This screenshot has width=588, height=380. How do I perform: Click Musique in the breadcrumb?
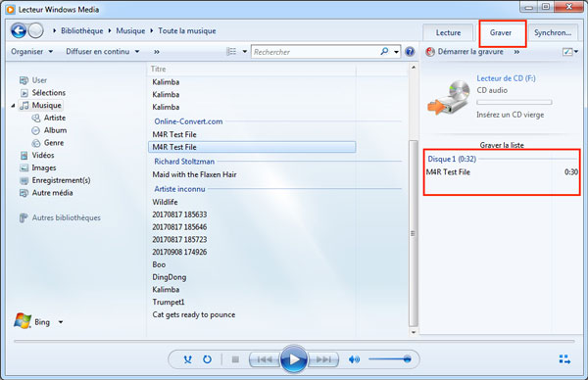130,30
